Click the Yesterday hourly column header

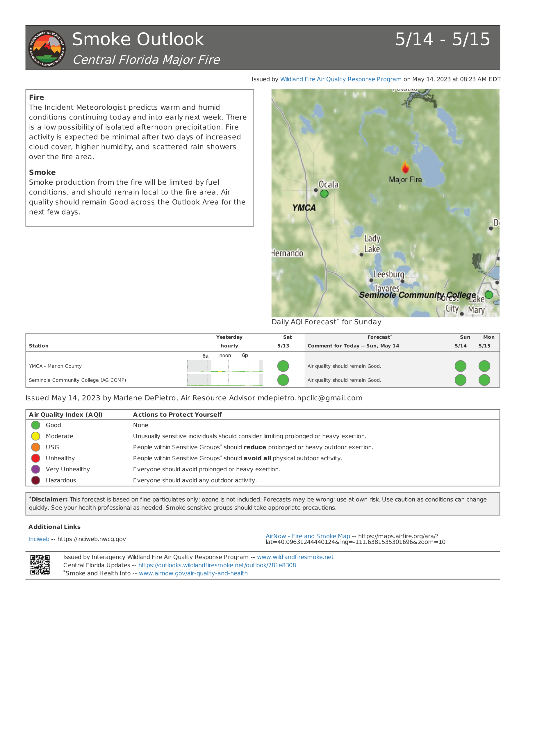(229, 341)
